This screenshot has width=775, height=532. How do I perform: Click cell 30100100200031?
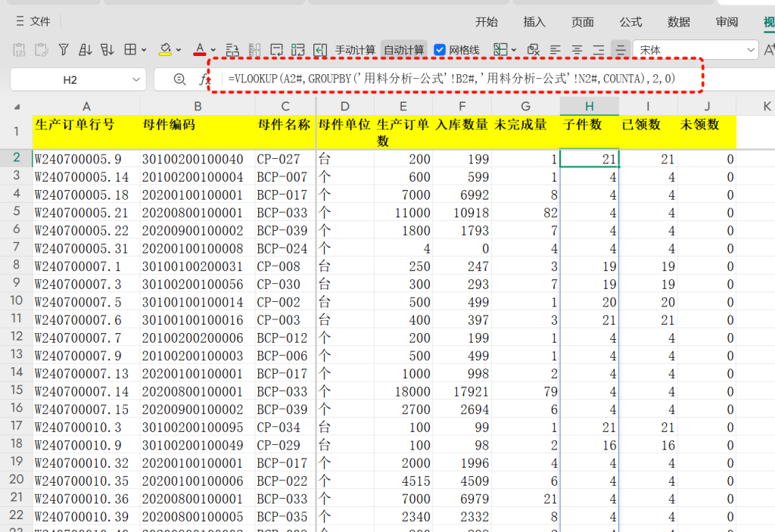pyautogui.click(x=198, y=266)
